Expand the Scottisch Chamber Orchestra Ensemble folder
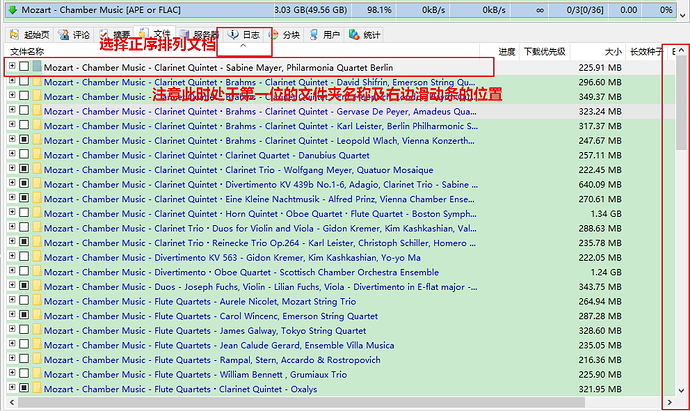Image resolution: width=690 pixels, height=411 pixels. [12, 270]
